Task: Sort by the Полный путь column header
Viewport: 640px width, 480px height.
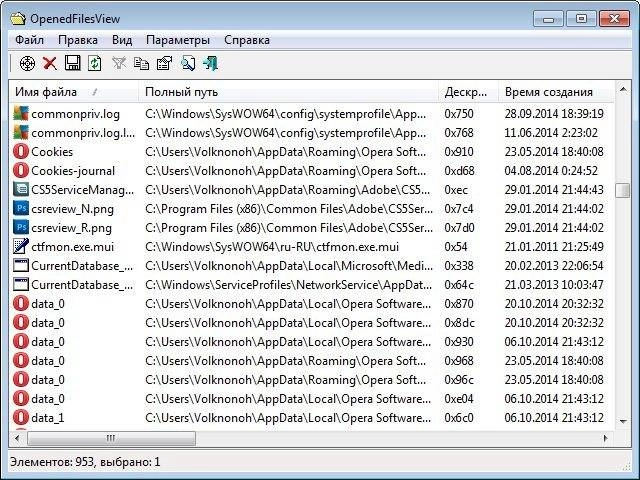Action: 289,92
